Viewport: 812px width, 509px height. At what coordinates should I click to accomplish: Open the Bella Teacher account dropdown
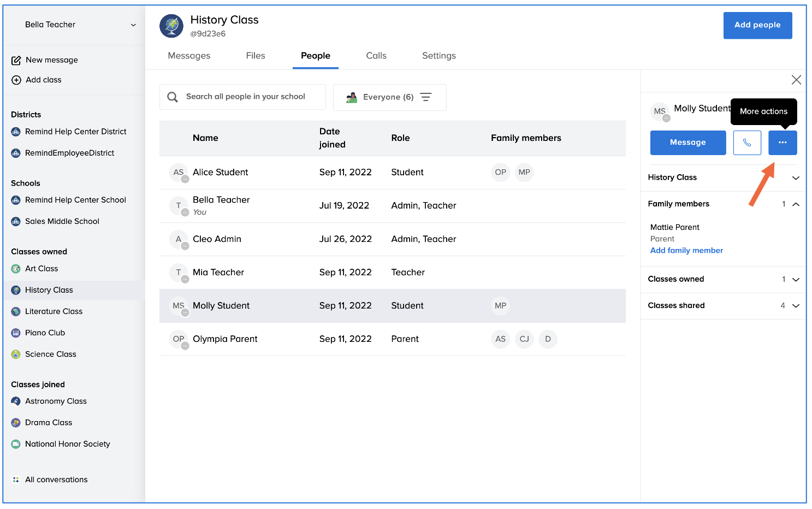pos(133,25)
